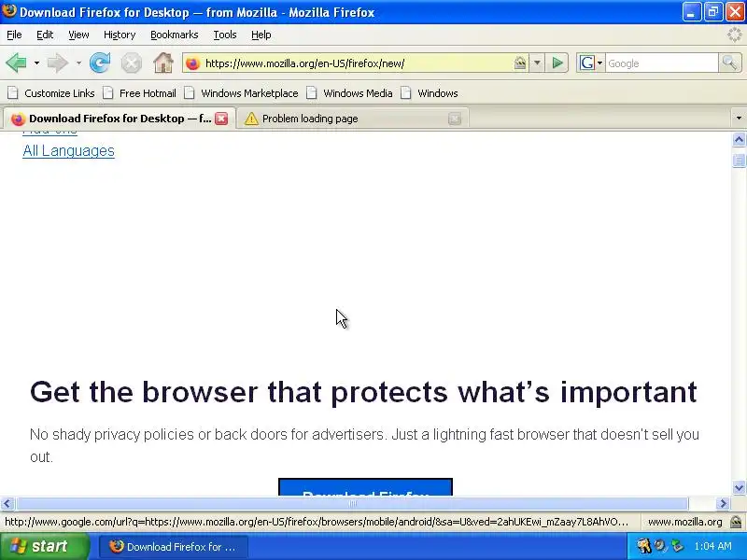
Task: Select the Download Firefox taskbar button
Action: [x=173, y=547]
